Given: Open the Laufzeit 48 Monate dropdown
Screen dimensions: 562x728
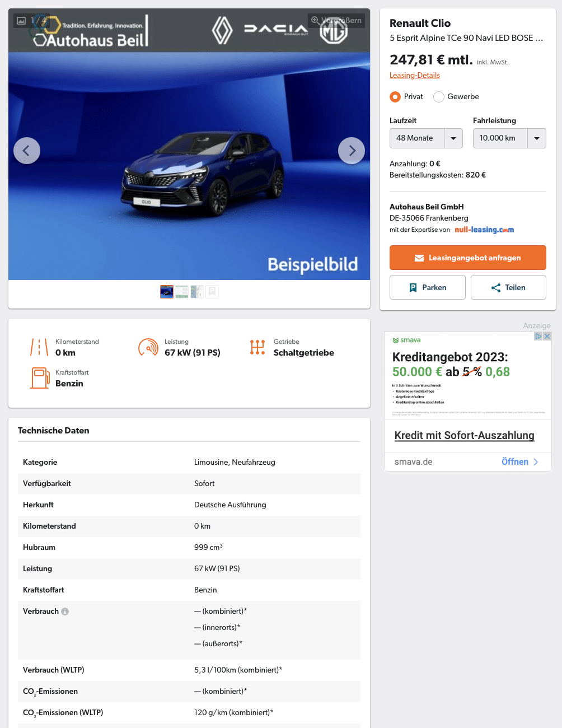Looking at the screenshot, I should 426,138.
